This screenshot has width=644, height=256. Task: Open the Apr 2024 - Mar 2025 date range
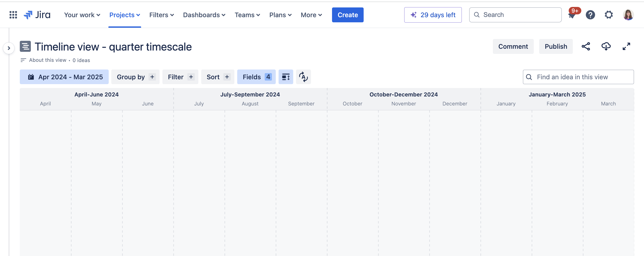64,77
